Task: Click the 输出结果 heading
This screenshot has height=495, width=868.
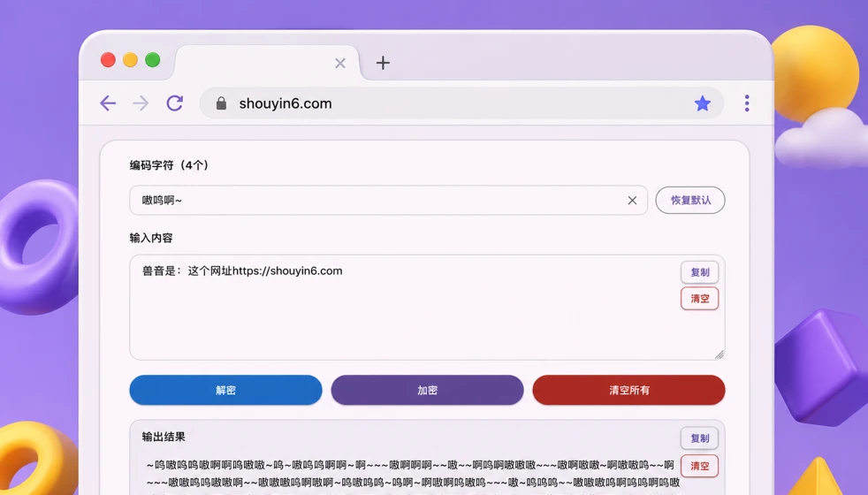Action: coord(164,437)
